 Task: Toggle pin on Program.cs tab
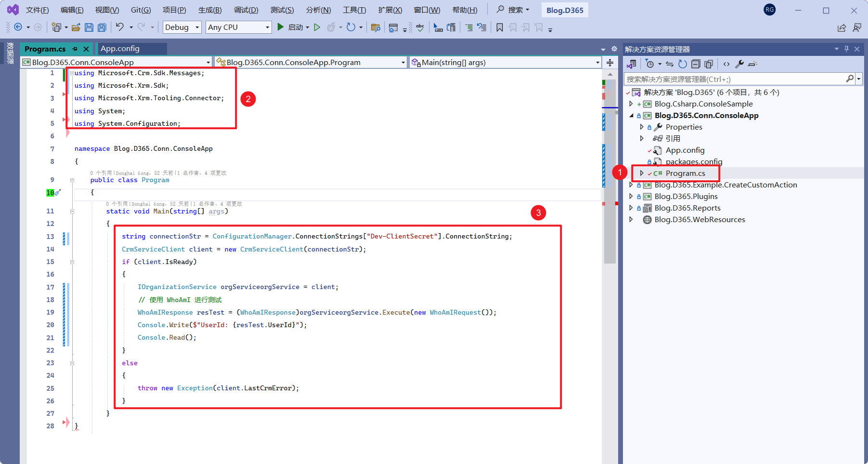75,49
